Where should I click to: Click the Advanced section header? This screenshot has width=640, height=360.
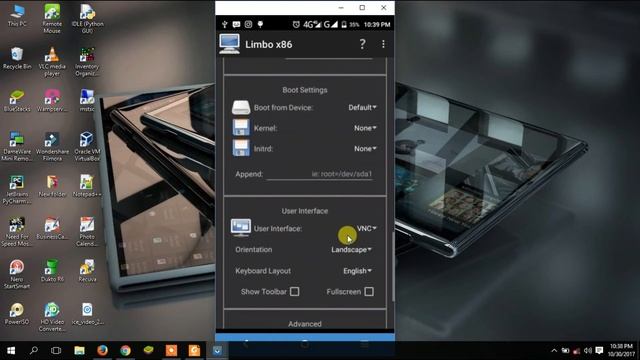pos(305,324)
